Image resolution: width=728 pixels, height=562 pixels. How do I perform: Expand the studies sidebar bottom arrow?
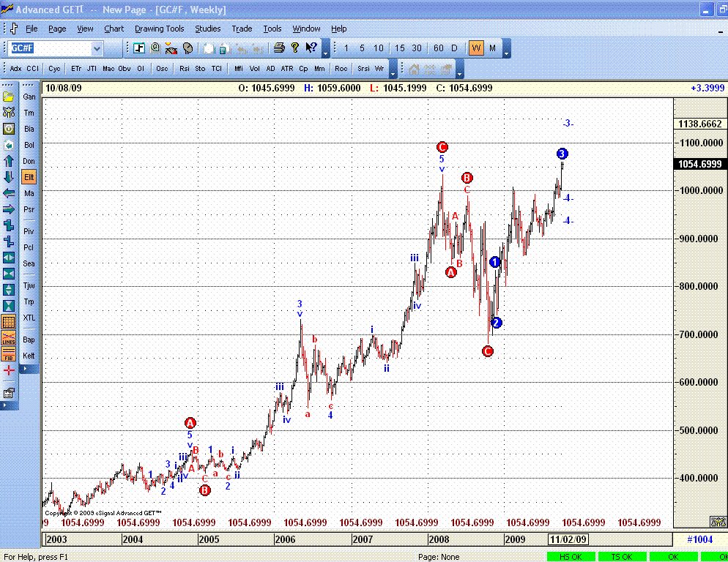point(29,369)
